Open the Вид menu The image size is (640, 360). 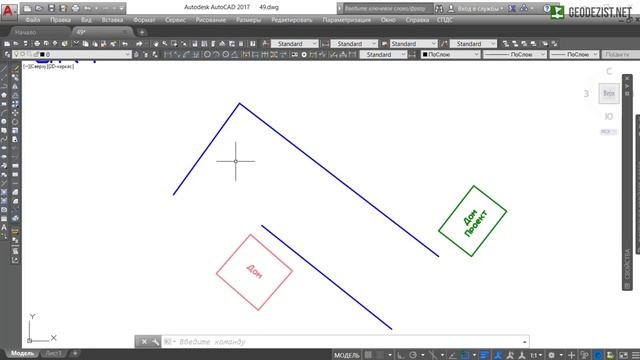[x=86, y=20]
